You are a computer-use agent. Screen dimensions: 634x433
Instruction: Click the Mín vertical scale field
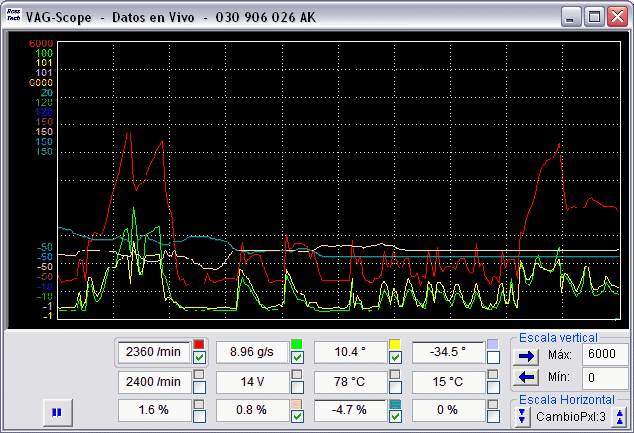click(605, 378)
